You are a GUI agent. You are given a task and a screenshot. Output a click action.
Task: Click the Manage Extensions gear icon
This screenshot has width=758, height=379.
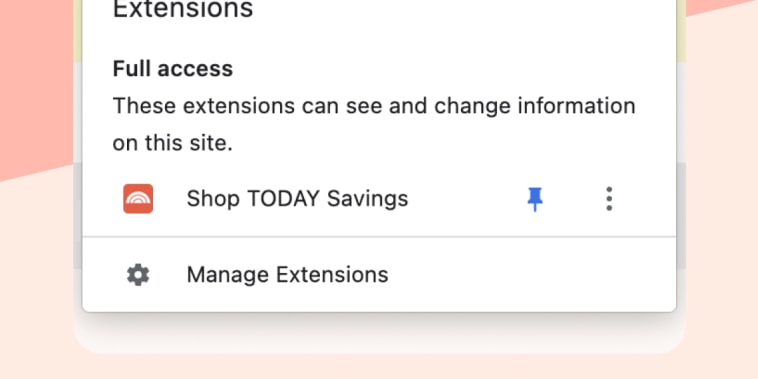tap(138, 275)
